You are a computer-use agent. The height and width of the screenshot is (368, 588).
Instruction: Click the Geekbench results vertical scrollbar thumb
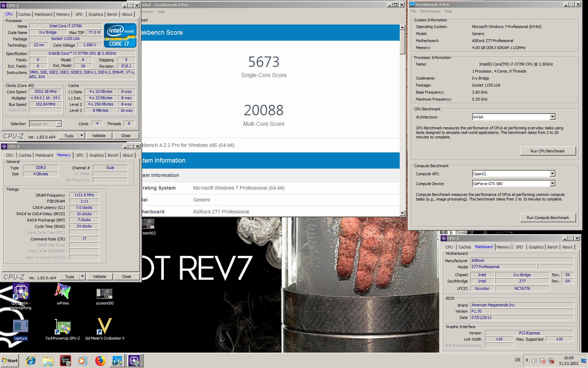pyautogui.click(x=402, y=42)
